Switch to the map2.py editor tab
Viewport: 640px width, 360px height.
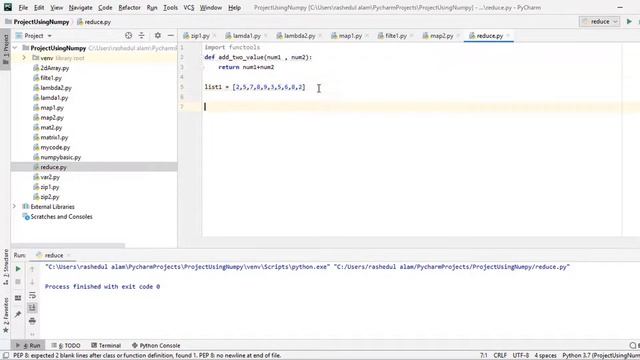(441, 36)
